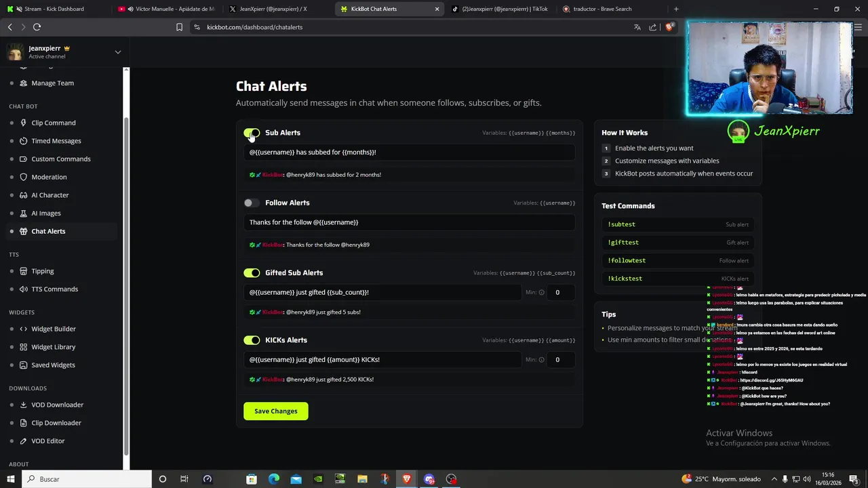The image size is (868, 488).
Task: Close the KickBot Chat Alerts tab
Action: pyautogui.click(x=437, y=9)
